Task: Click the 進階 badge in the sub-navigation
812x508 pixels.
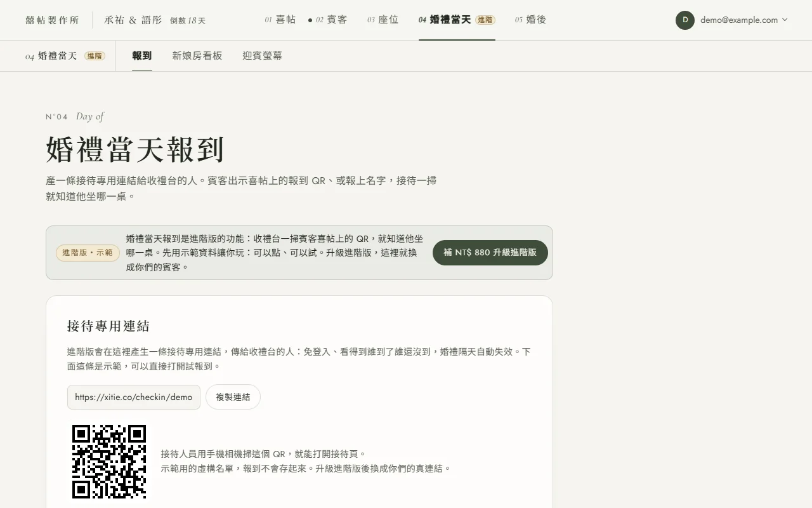Action: (95, 56)
